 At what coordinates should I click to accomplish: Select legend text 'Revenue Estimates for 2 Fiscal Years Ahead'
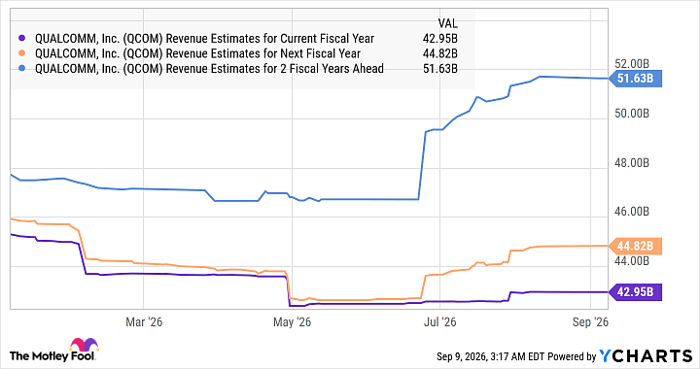(x=275, y=69)
